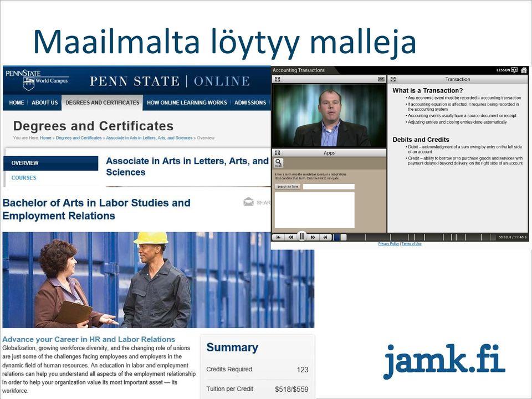This screenshot has height=399, width=532.
Task: Click the blue progress handle on the timeline
Action: 336,237
